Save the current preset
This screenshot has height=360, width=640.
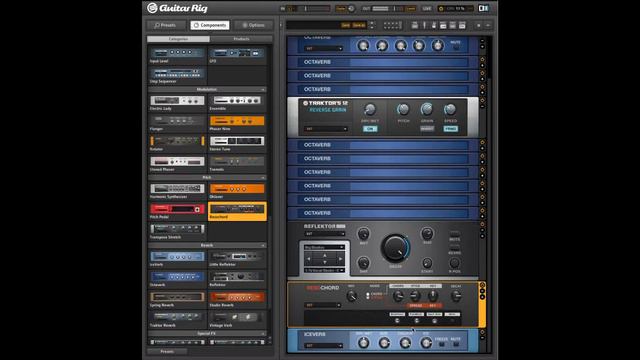(x=346, y=25)
